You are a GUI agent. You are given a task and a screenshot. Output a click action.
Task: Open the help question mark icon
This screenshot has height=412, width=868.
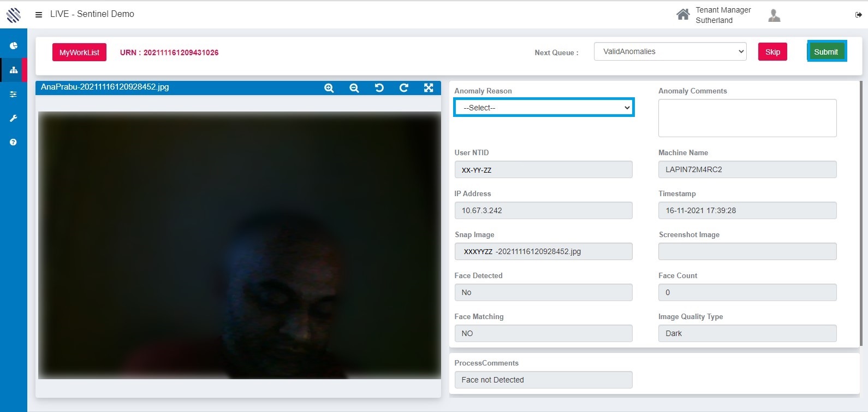[x=14, y=142]
